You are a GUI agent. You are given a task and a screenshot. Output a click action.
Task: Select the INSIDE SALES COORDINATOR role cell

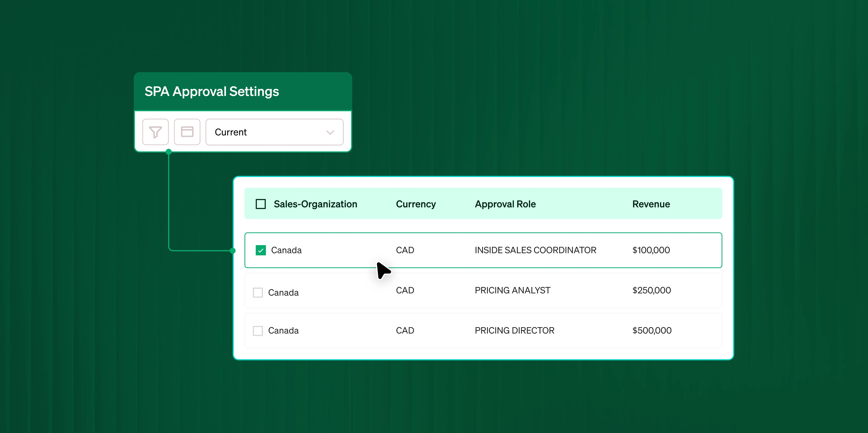tap(535, 250)
